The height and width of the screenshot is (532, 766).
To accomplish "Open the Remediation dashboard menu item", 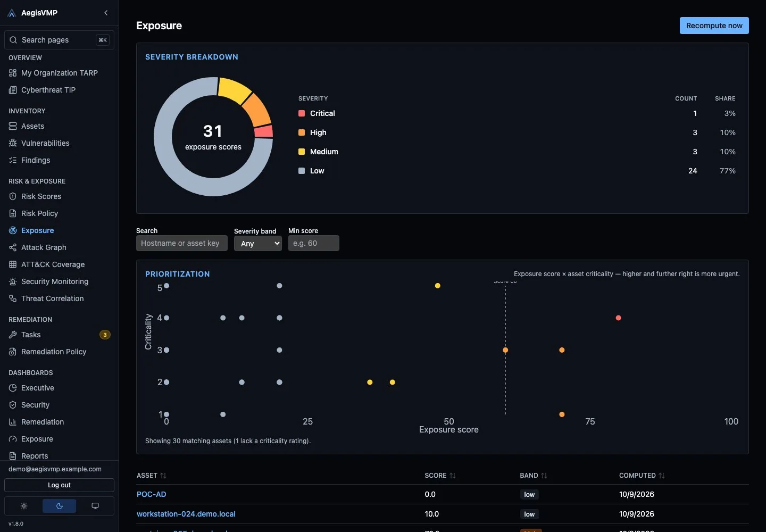I will tap(60, 422).
